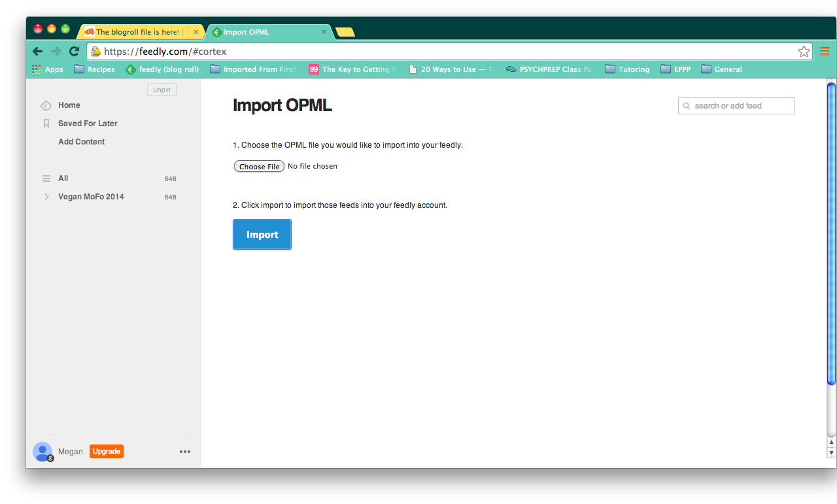Click the Import OPML heading
The height and width of the screenshot is (504, 837).
pos(282,106)
